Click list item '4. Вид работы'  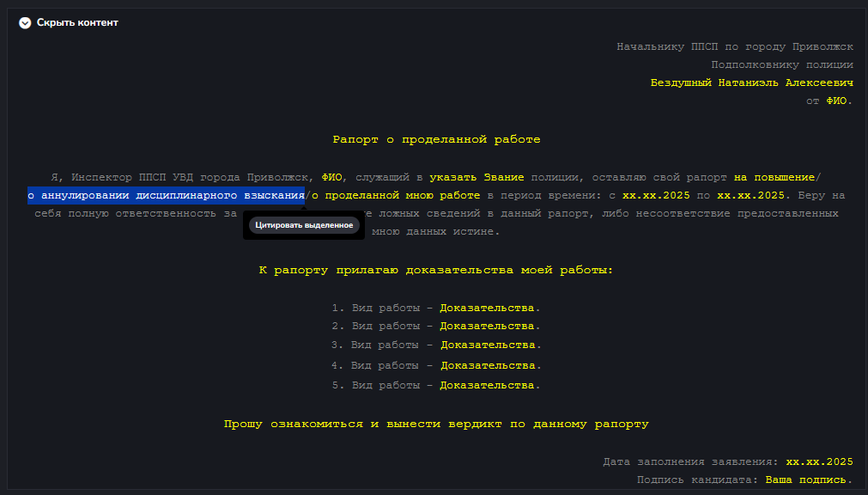tap(436, 366)
